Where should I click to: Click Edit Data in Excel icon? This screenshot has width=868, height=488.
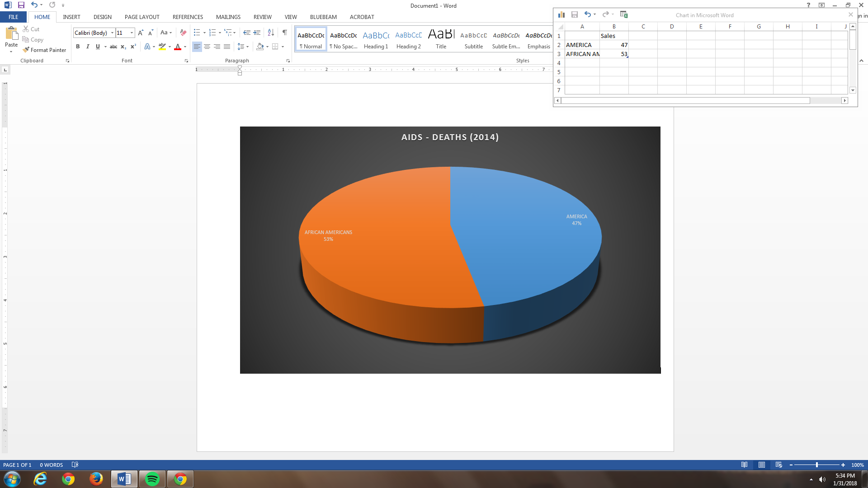624,14
